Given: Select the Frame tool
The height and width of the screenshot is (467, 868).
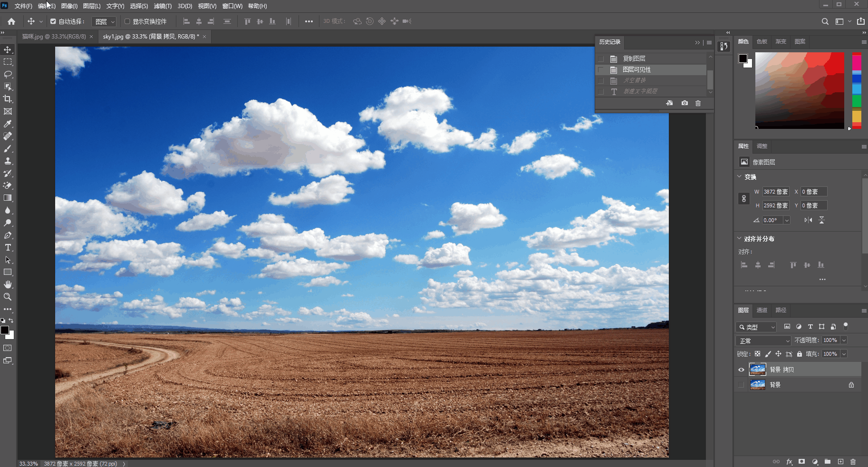Looking at the screenshot, I should click(x=8, y=111).
